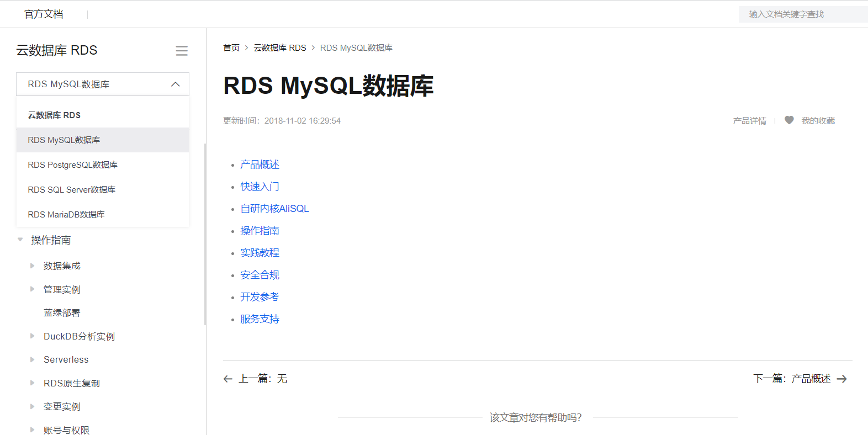Focus the document keyword search field
Viewport: 868px width, 435px height.
tap(803, 14)
